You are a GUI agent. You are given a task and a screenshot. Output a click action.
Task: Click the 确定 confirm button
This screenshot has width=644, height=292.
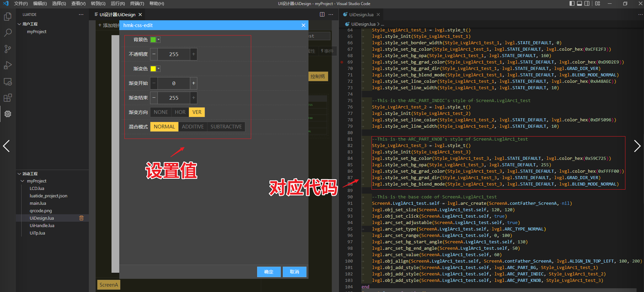pos(269,272)
